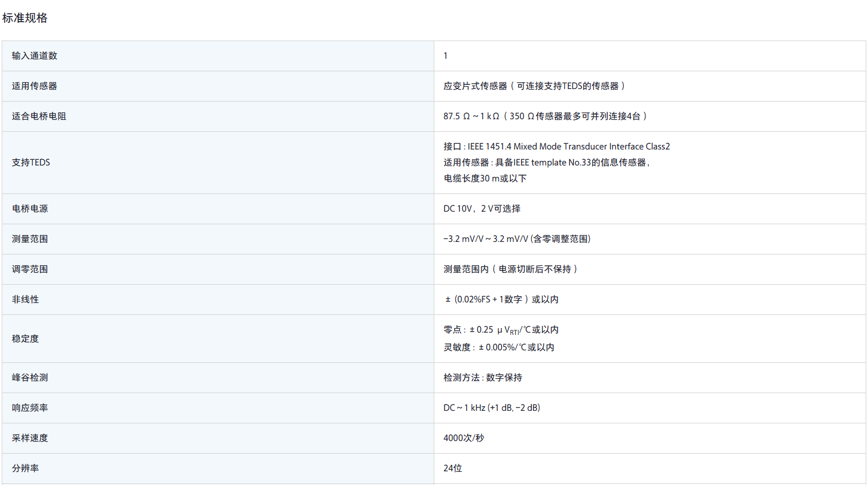Click the 电缆长度30 m或以下 line
Image resolution: width=868 pixels, height=485 pixels.
coord(485,179)
